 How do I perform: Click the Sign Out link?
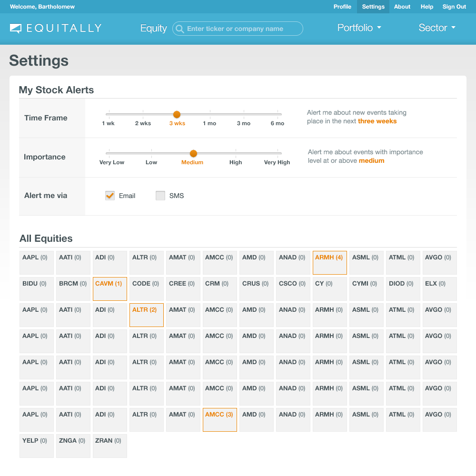pyautogui.click(x=454, y=7)
